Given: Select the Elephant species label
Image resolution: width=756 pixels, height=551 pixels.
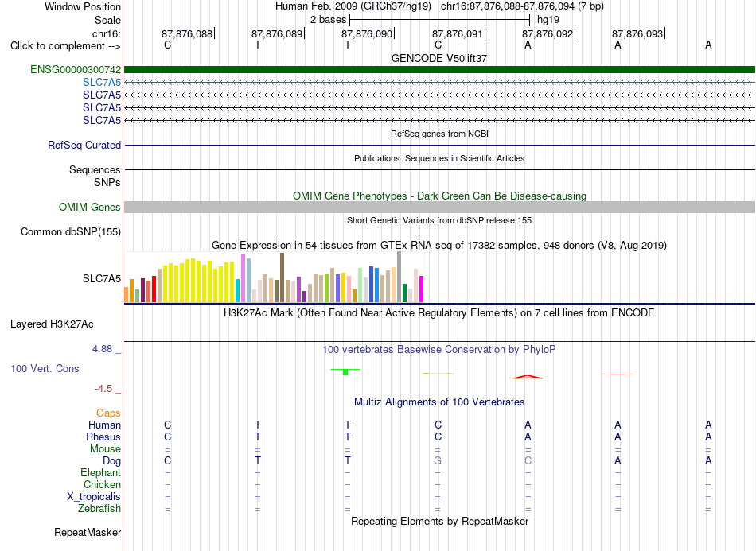Looking at the screenshot, I should point(101,472).
